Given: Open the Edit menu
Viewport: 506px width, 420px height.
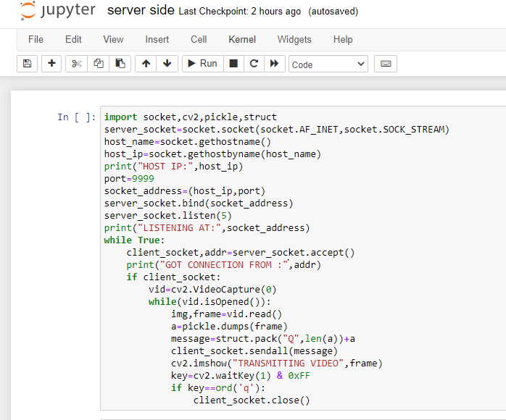Looking at the screenshot, I should pyautogui.click(x=73, y=39).
